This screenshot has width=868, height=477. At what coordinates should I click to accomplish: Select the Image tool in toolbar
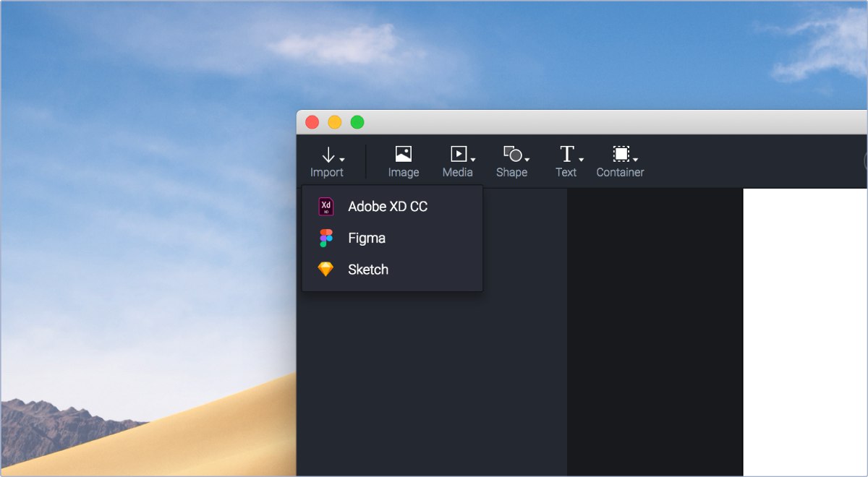404,162
